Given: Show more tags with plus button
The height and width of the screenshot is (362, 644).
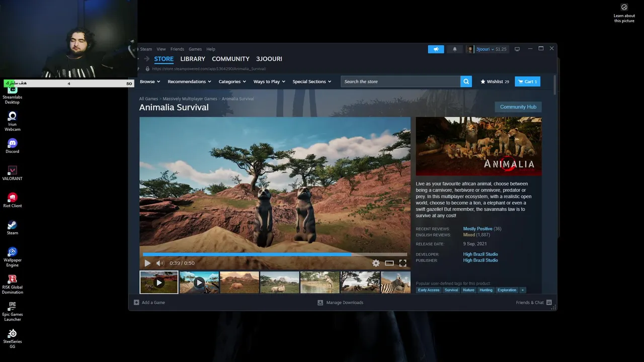Looking at the screenshot, I should tap(522, 290).
